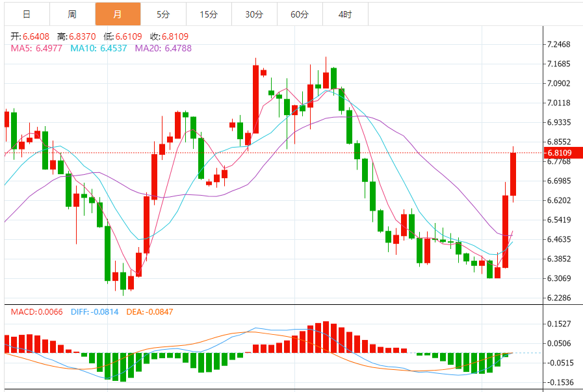Image resolution: width=583 pixels, height=392 pixels.
Task: Open the 60分 interval tab
Action: [x=300, y=14]
